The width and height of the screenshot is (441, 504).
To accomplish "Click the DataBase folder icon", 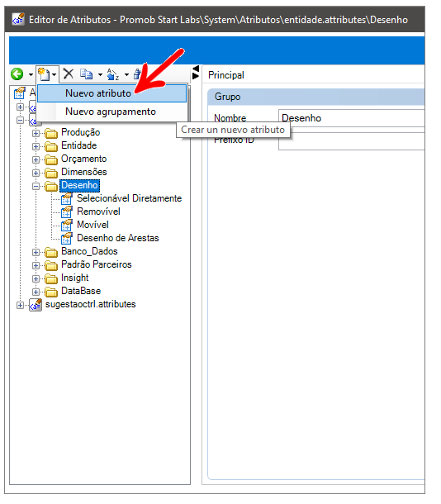I will click(51, 292).
